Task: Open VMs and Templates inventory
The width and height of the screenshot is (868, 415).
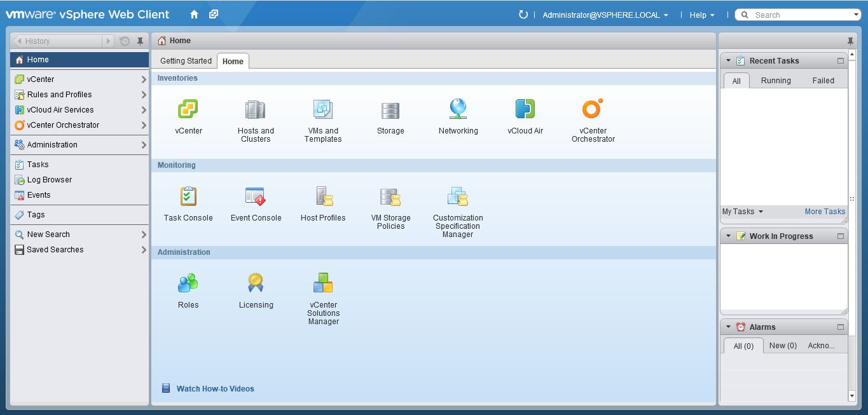Action: 323,110
